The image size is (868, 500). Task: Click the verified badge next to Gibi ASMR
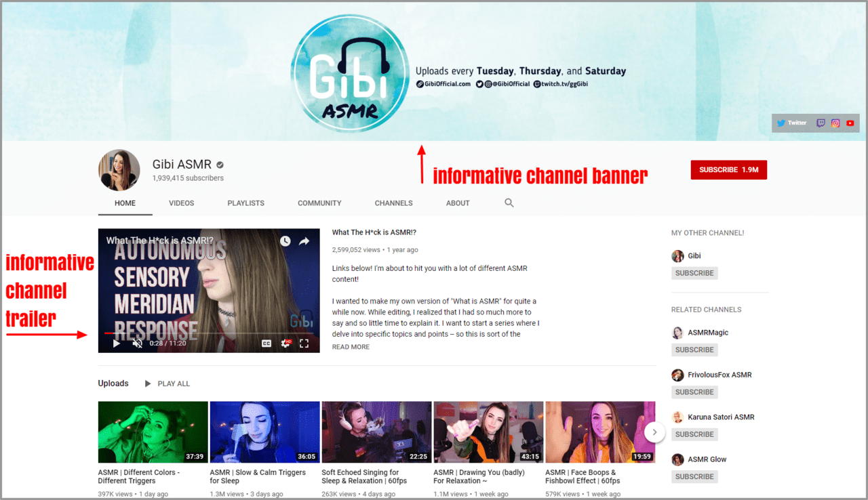[x=220, y=165]
